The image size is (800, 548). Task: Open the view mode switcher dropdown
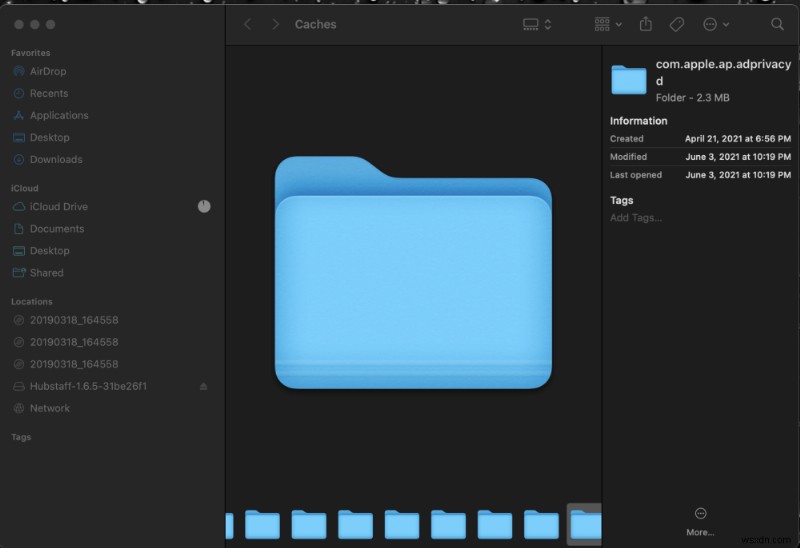coord(538,24)
